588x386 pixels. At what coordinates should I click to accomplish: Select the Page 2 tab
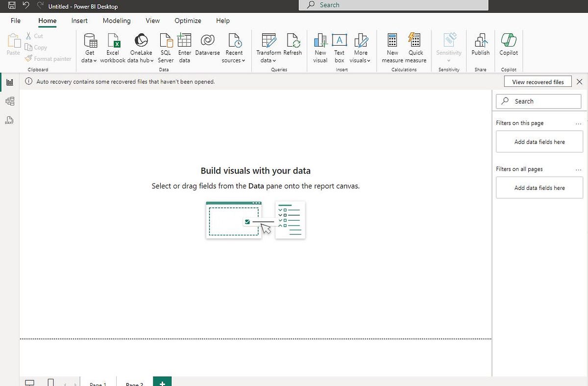pyautogui.click(x=135, y=383)
